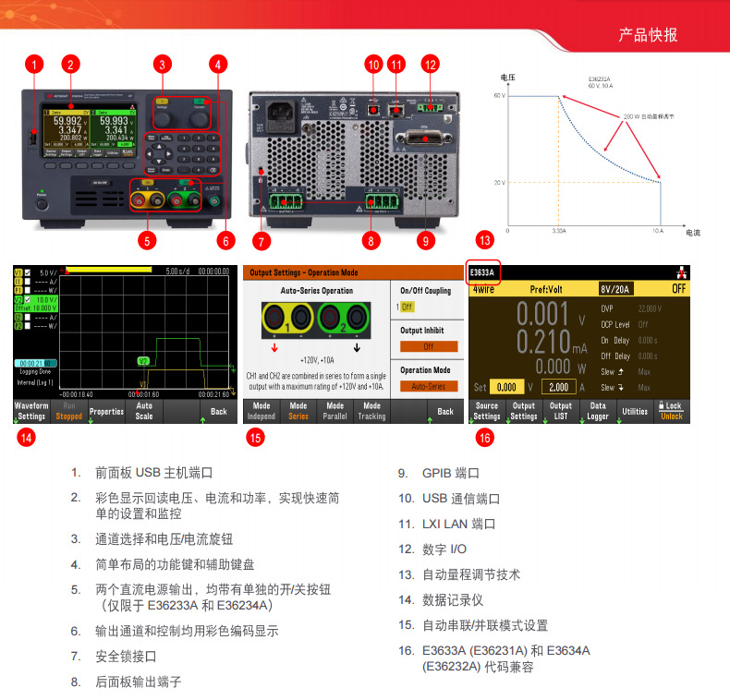This screenshot has height=700, width=730.
Task: Toggle the V2 trace checkbox
Action: point(28,299)
